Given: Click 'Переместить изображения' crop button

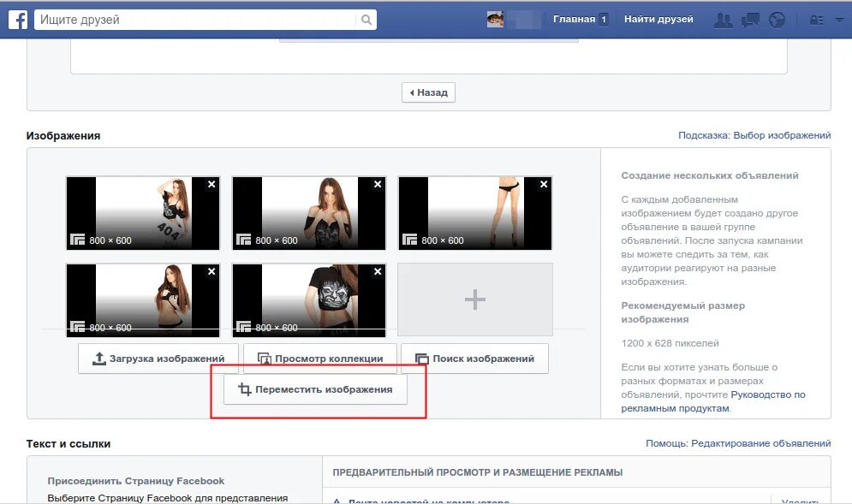Looking at the screenshot, I should 315,389.
